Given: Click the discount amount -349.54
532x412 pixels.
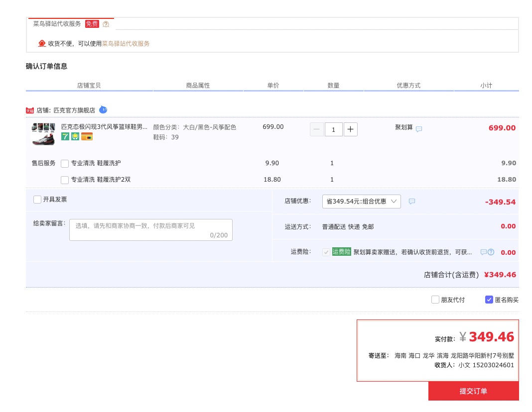Looking at the screenshot, I should (501, 202).
